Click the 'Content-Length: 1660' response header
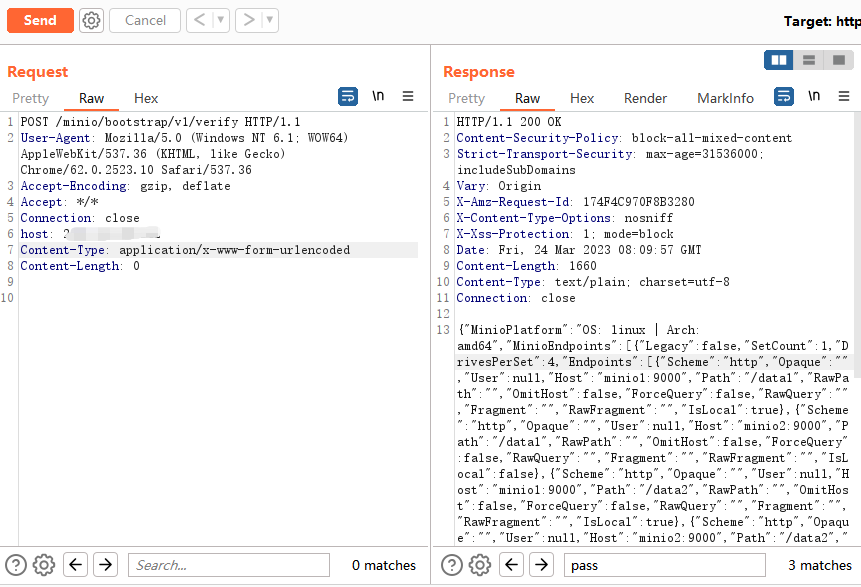 pos(527,266)
